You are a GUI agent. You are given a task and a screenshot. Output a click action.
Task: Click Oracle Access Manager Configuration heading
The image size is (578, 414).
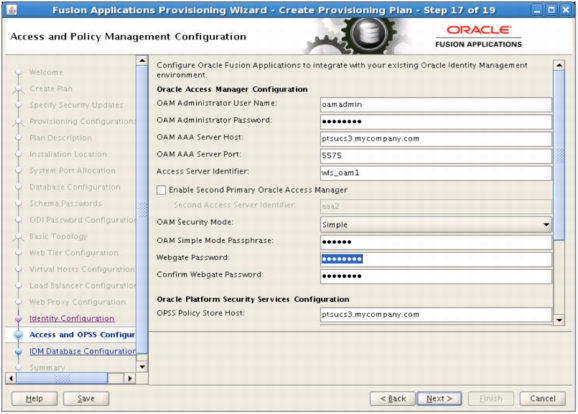[x=232, y=89]
